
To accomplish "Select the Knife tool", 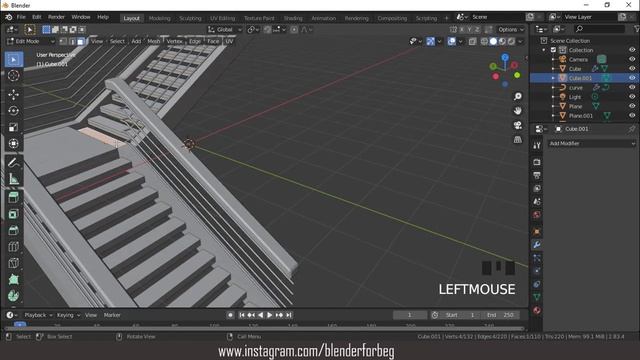I will point(13,263).
